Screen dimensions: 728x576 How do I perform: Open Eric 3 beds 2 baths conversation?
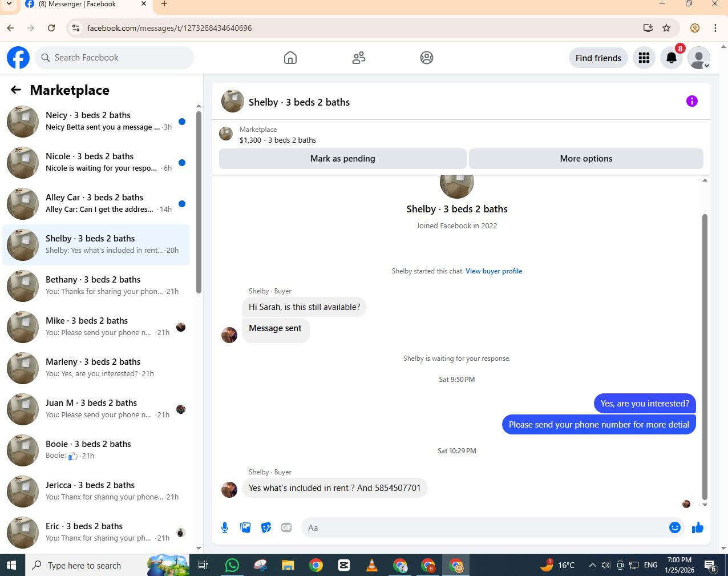click(x=96, y=533)
